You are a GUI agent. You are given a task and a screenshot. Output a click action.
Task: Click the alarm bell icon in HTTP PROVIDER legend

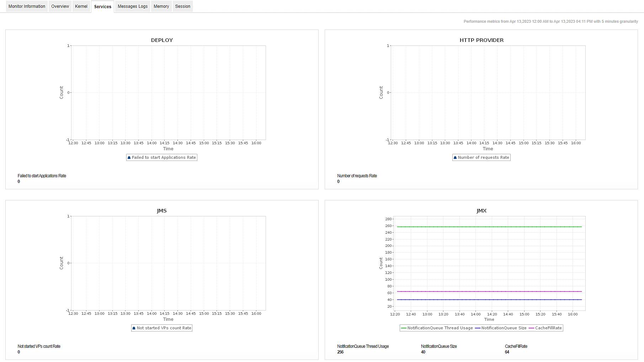(x=456, y=157)
